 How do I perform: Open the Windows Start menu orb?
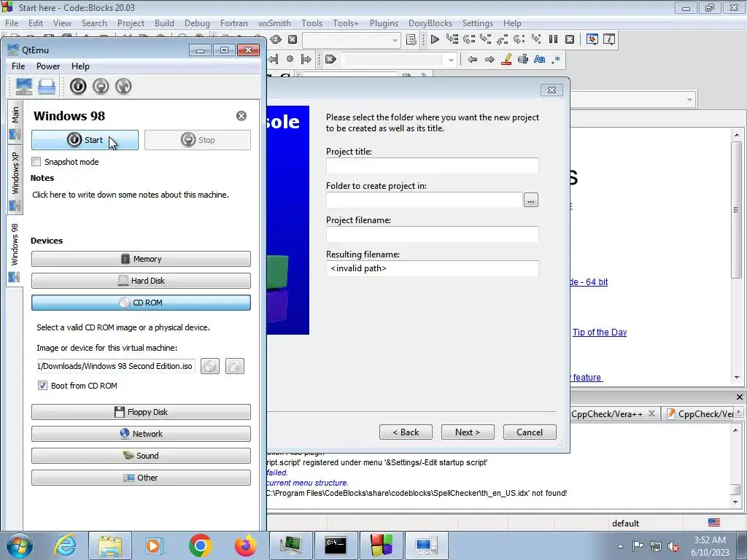[x=19, y=545]
